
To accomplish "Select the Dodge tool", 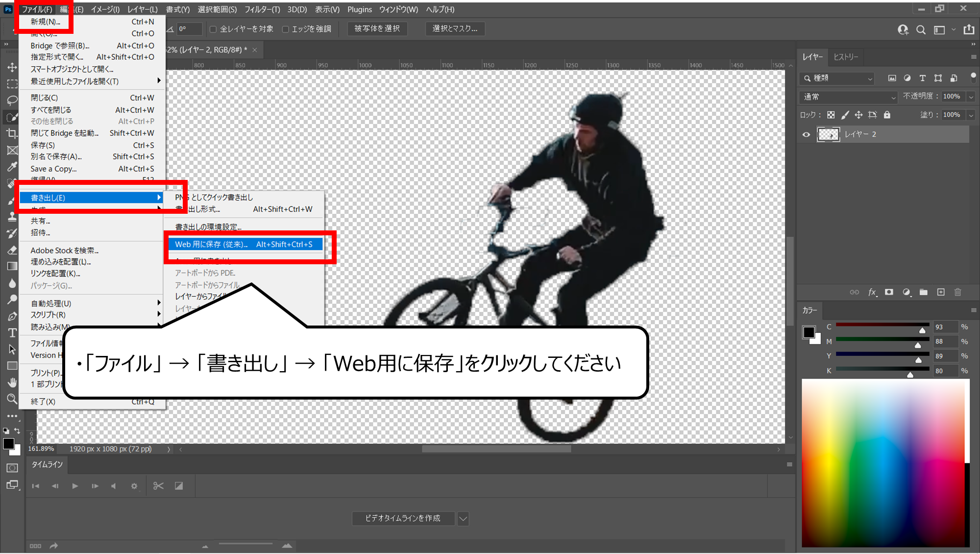I will (12, 300).
